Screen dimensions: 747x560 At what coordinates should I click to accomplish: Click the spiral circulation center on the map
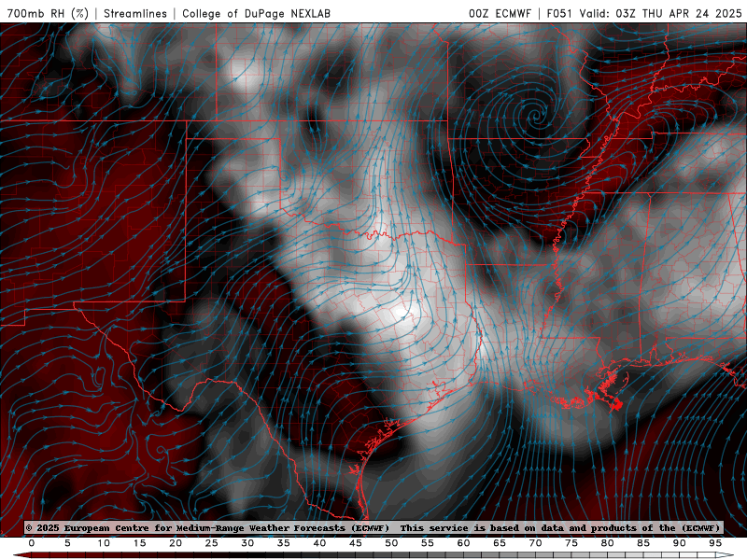536,114
